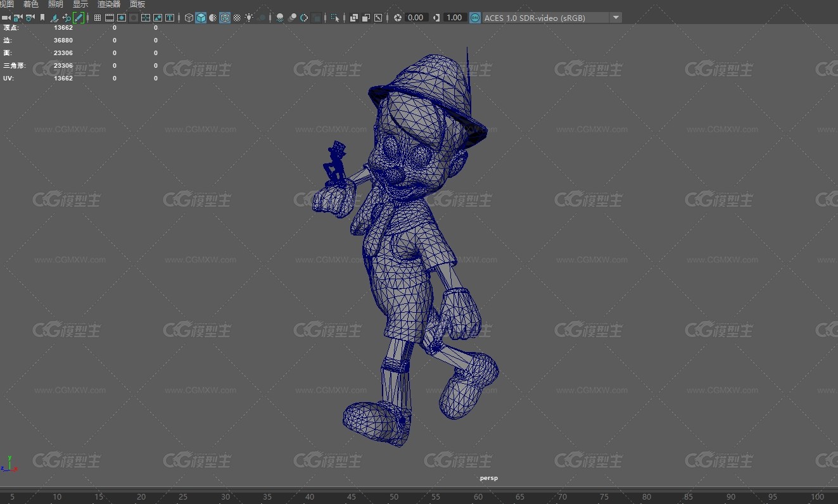Open Camera Attributes from panel toolbar

point(30,18)
